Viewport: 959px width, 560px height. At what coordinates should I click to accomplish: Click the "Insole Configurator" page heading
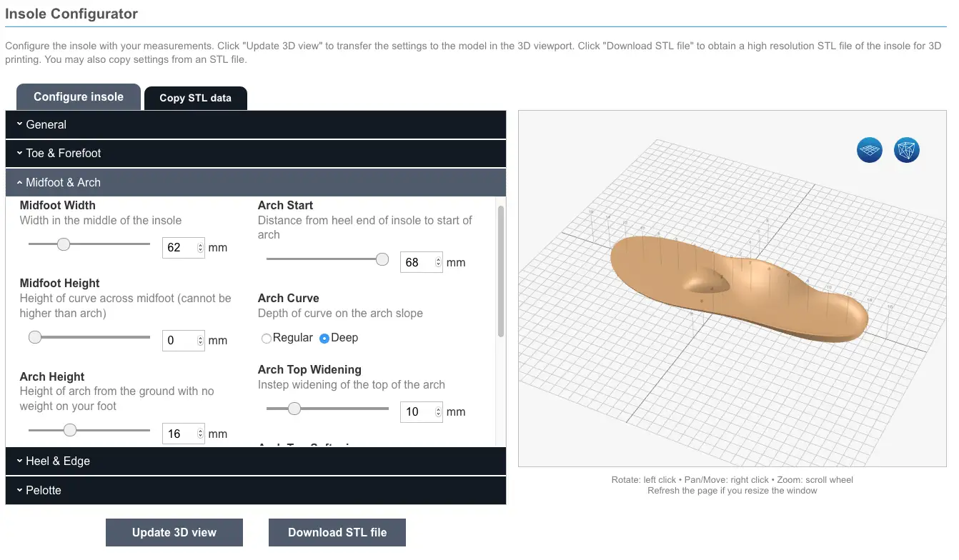pos(71,14)
